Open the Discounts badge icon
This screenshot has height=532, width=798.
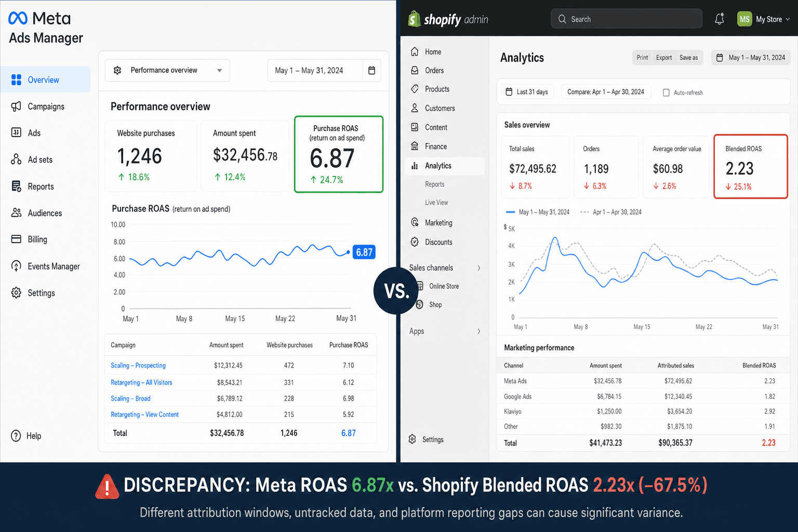pos(415,242)
